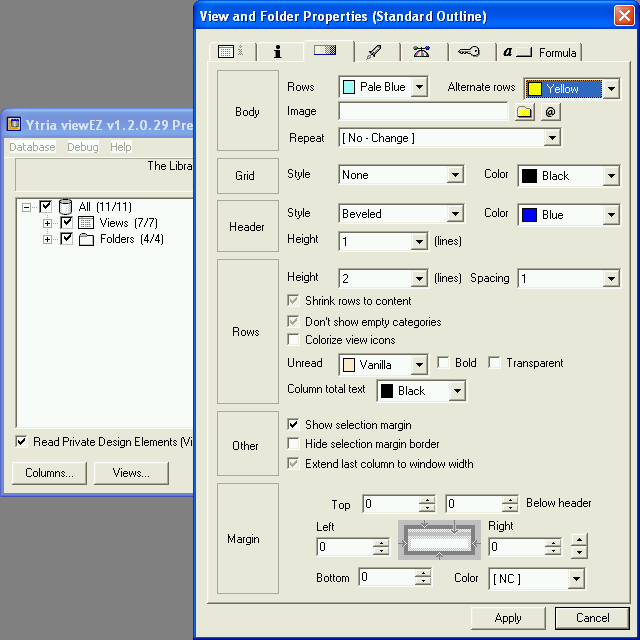The image size is (640, 640).
Task: Open the Grid Style dropdown
Action: click(x=455, y=175)
